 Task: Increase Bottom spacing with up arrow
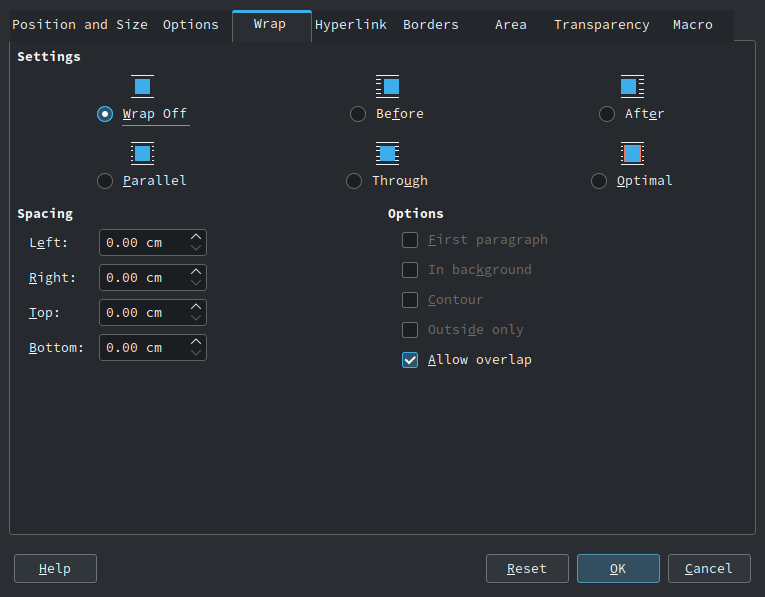coord(196,341)
